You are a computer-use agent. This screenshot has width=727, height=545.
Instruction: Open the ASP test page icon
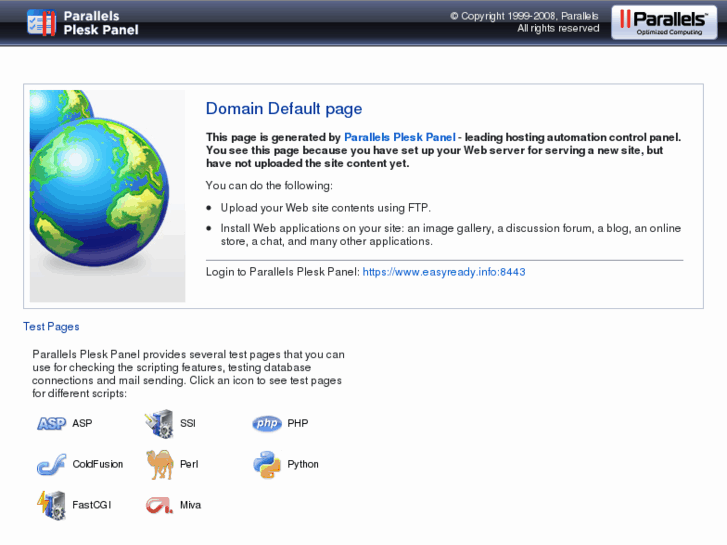(x=51, y=423)
